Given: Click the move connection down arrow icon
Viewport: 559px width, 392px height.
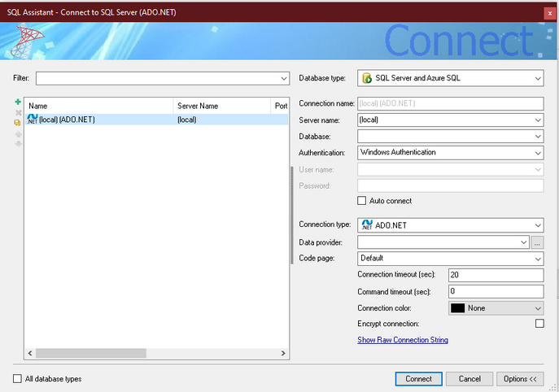Looking at the screenshot, I should (18, 144).
